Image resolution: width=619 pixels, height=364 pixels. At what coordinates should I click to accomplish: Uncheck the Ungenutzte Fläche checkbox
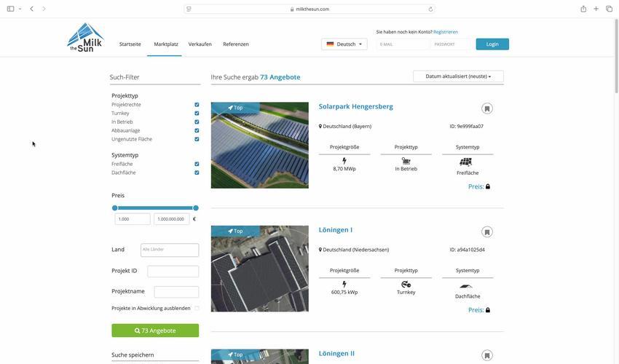pos(197,139)
